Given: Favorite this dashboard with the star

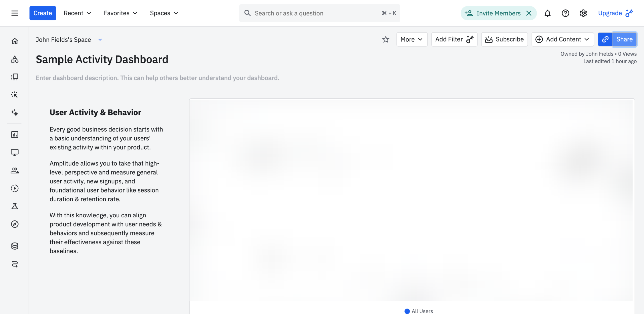Looking at the screenshot, I should point(385,39).
